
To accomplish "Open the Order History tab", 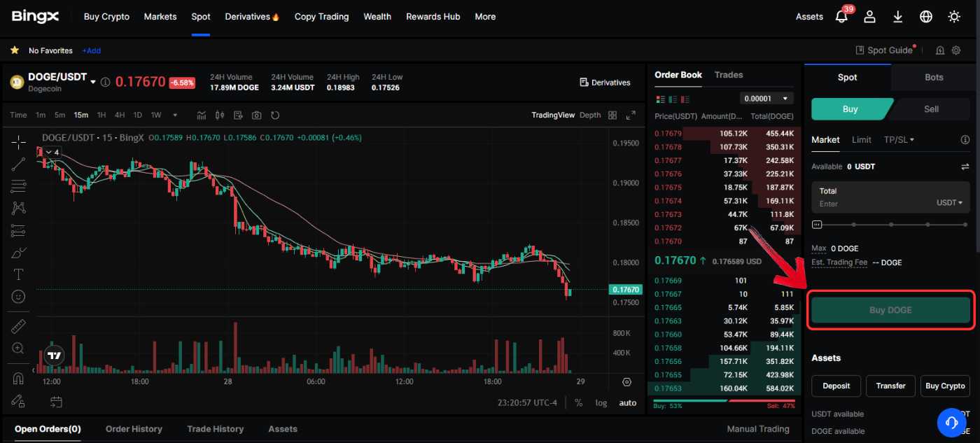I will tap(134, 428).
